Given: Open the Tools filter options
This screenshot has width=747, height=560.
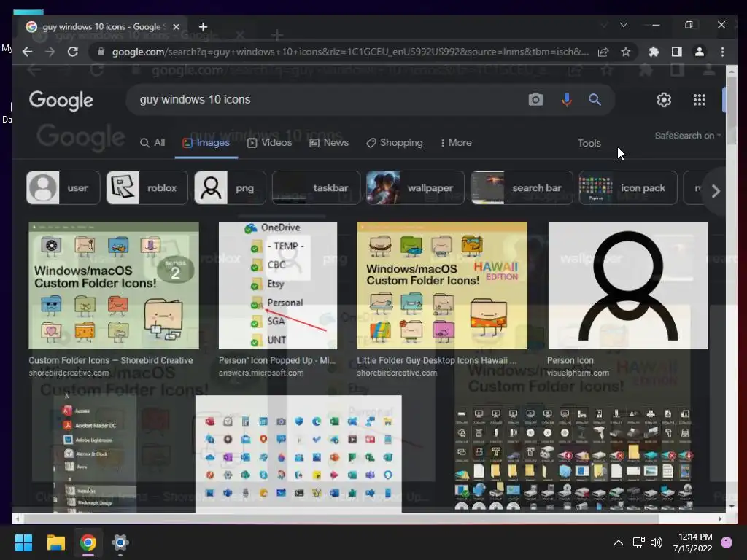Looking at the screenshot, I should (589, 143).
